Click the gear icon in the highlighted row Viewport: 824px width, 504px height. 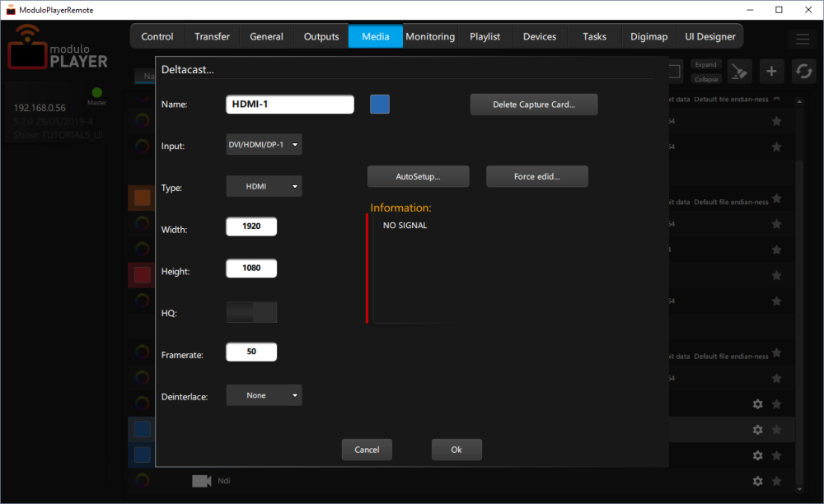(x=757, y=429)
